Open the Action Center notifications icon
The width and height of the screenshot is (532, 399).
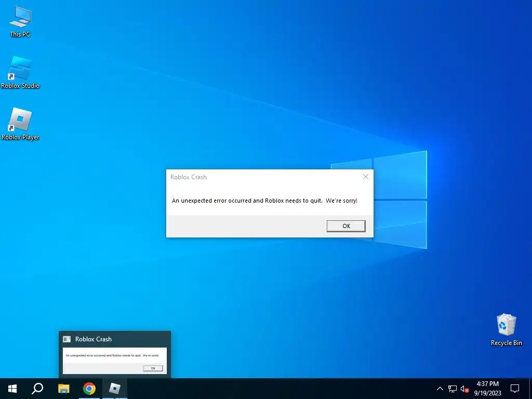tap(515, 389)
